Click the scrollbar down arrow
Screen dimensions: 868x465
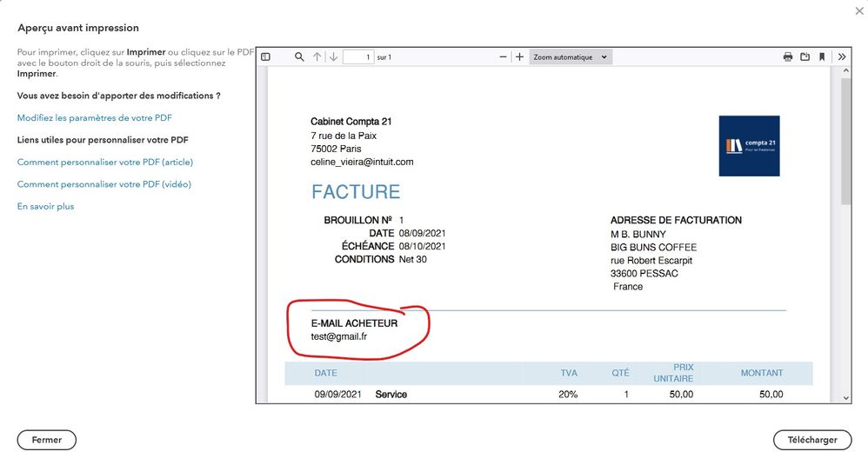845,397
